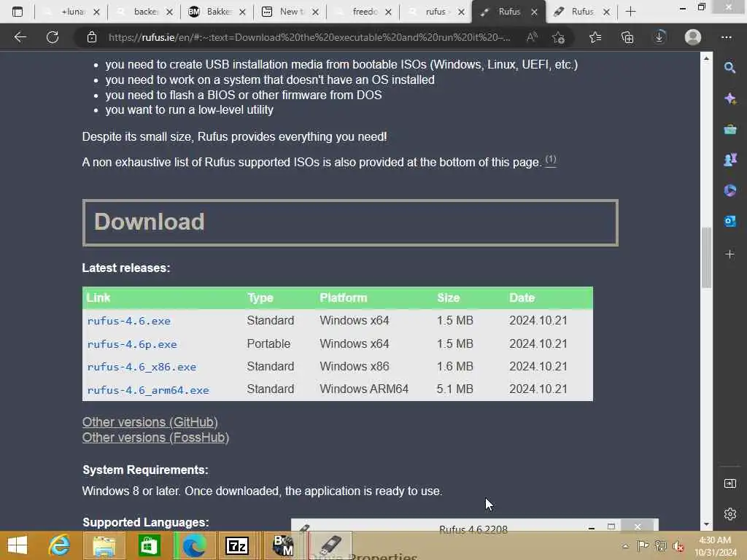Switch to the rufus search tab

click(x=436, y=12)
